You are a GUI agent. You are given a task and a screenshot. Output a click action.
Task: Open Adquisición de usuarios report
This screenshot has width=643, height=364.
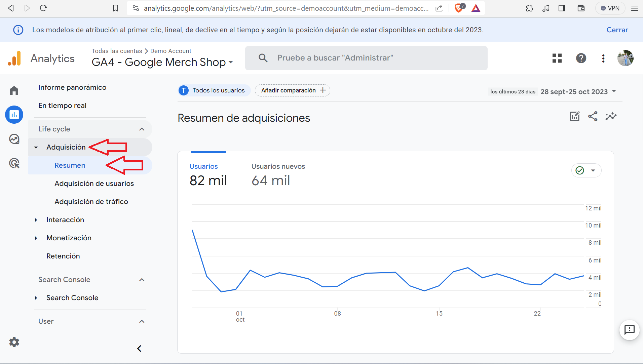(94, 184)
